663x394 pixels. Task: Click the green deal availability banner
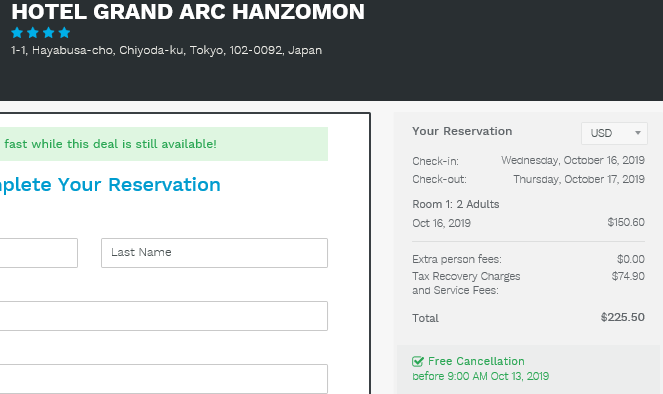pyautogui.click(x=164, y=144)
